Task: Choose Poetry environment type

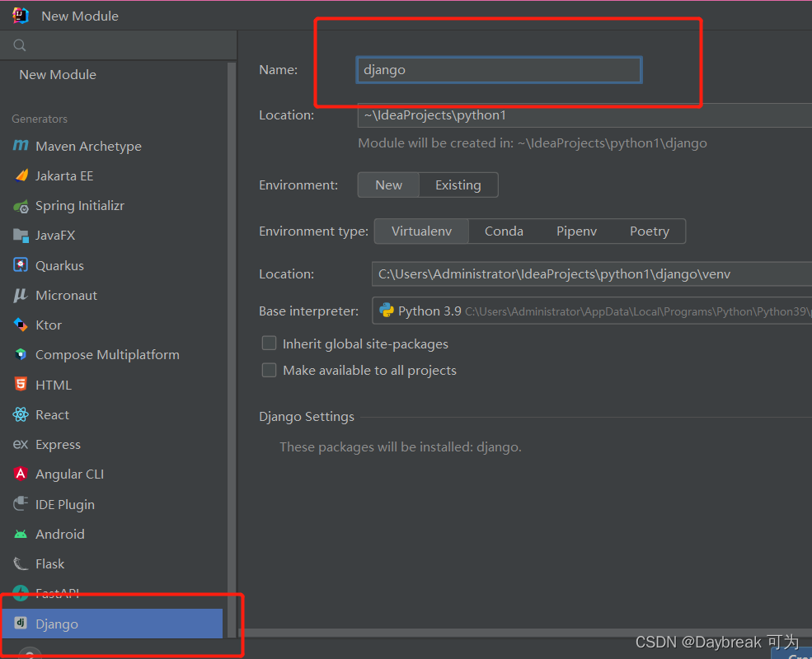Action: [x=650, y=231]
